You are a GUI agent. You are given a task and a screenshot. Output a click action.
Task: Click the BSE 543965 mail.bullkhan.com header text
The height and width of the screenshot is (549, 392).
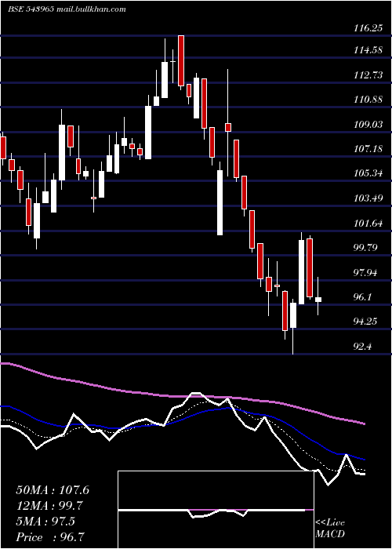tap(67, 9)
